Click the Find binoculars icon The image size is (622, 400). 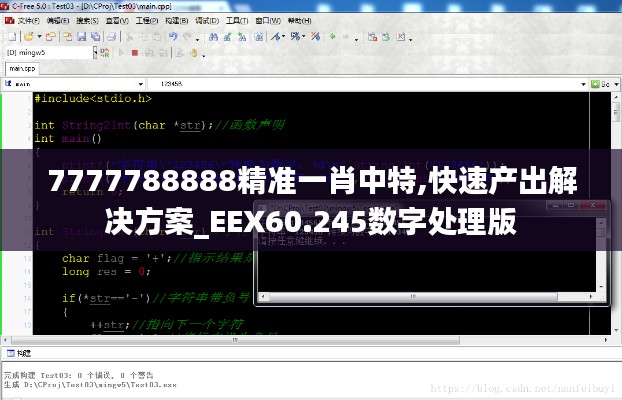tap(213, 37)
